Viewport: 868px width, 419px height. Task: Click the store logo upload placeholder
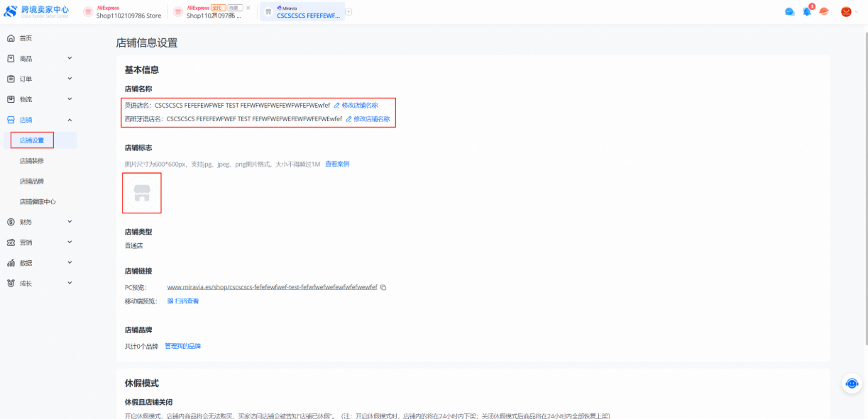[x=142, y=194]
